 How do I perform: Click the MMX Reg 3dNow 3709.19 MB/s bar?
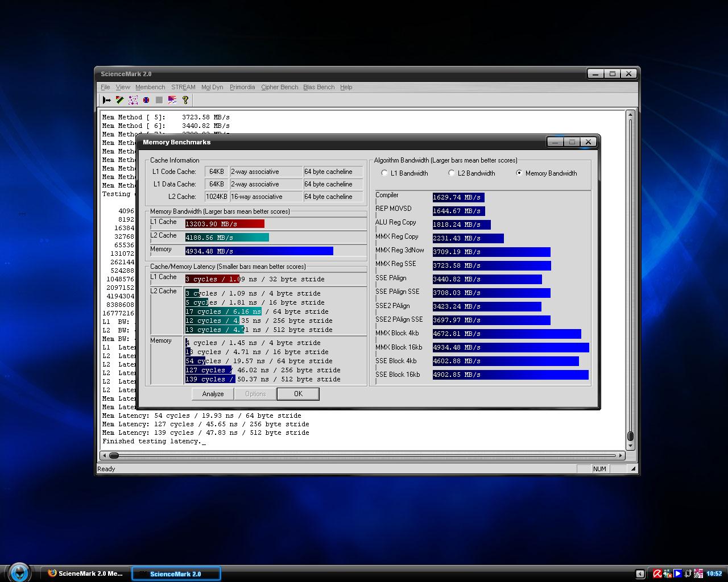pyautogui.click(x=491, y=252)
